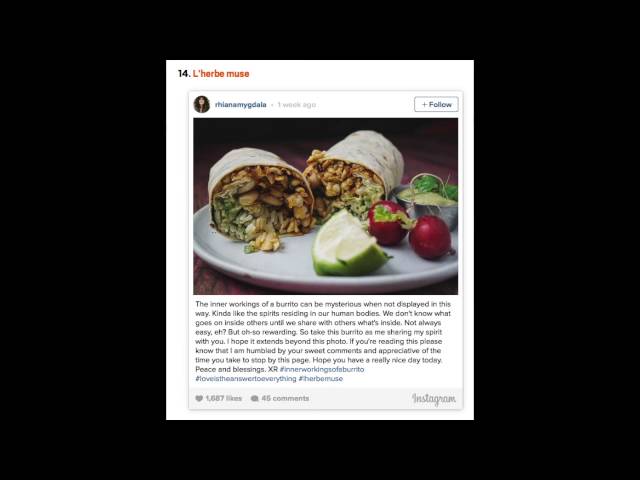The width and height of the screenshot is (640, 480).
Task: Click the 1 week ago timestamp
Action: click(x=297, y=105)
